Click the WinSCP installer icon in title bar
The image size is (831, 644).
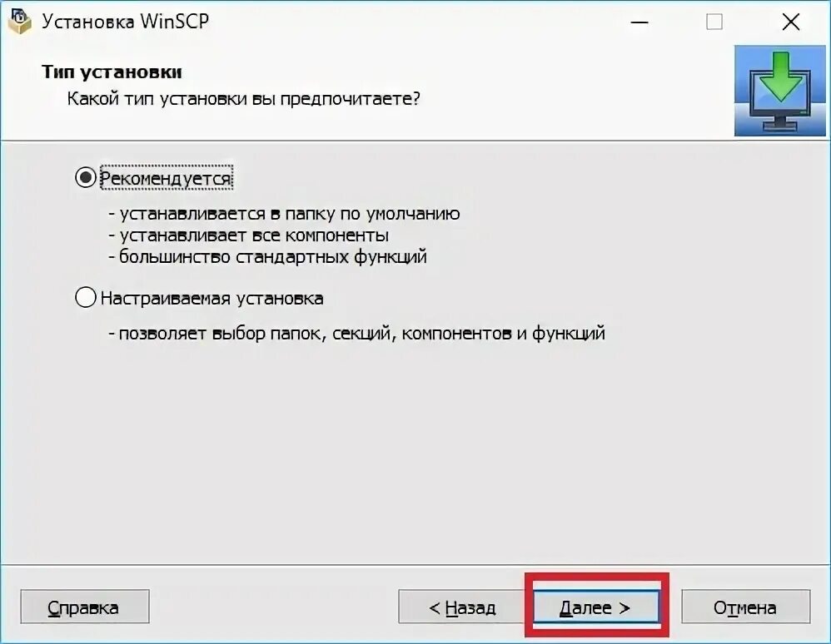pos(20,22)
